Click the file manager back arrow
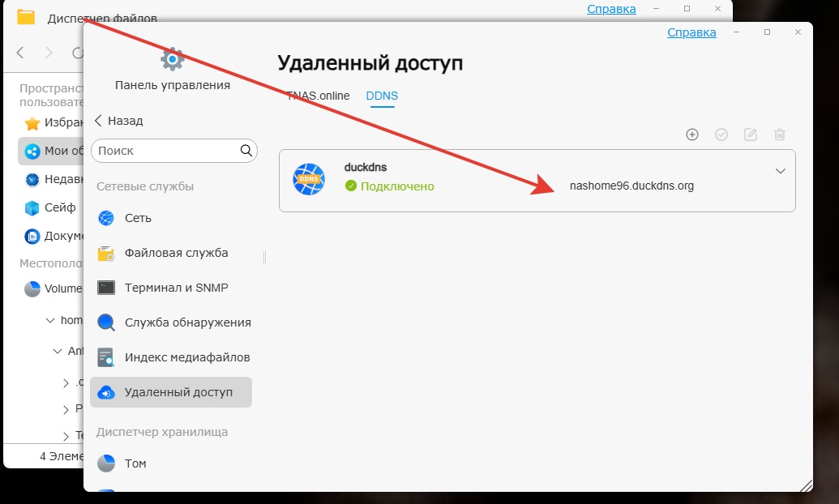The width and height of the screenshot is (839, 504). 20,53
